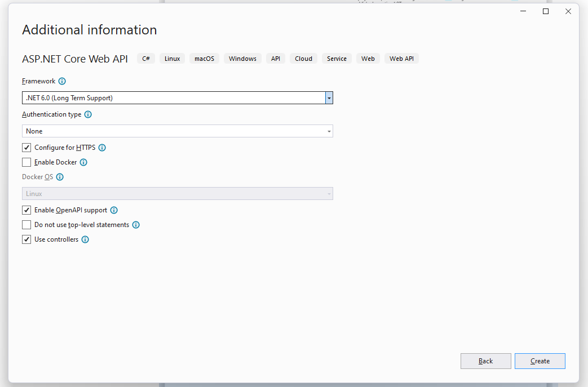Image resolution: width=588 pixels, height=387 pixels.
Task: Click the Create button
Action: click(540, 361)
